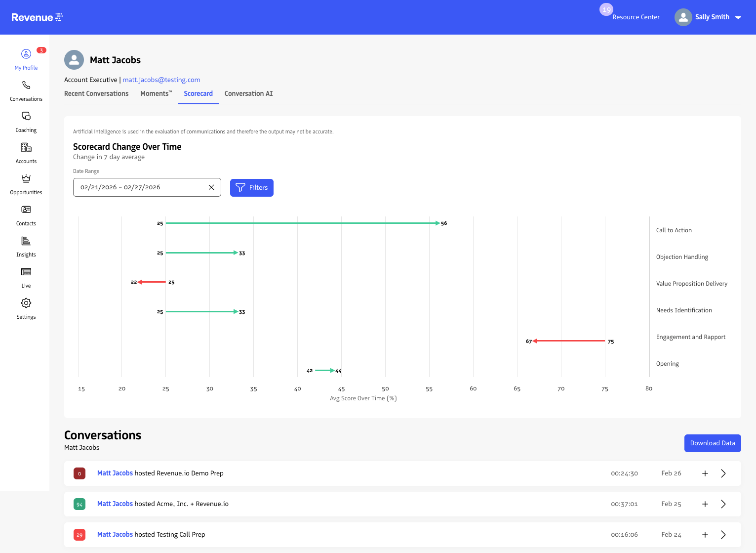Clear the date range with the X
The height and width of the screenshot is (553, 756).
pos(211,187)
